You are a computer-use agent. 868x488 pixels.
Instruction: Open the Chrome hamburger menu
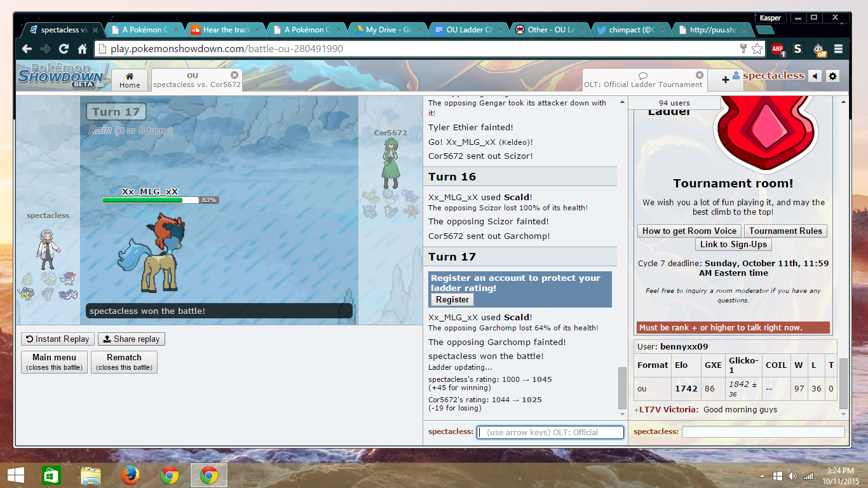[x=838, y=49]
